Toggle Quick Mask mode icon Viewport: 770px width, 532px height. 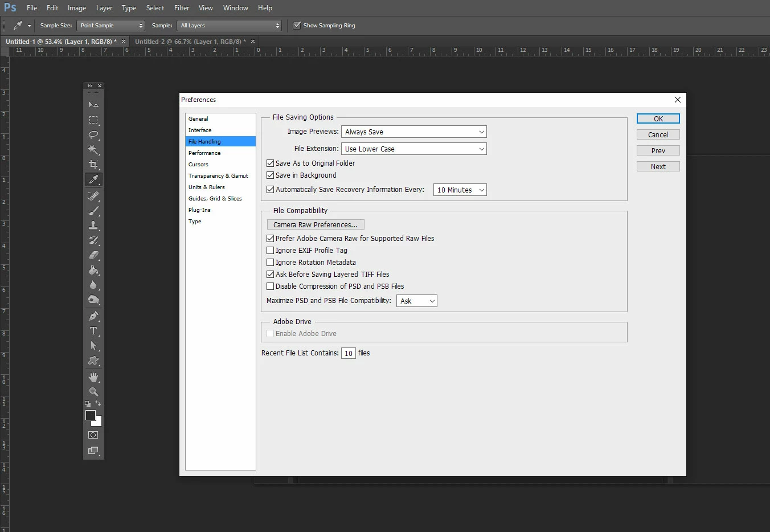[x=93, y=435]
